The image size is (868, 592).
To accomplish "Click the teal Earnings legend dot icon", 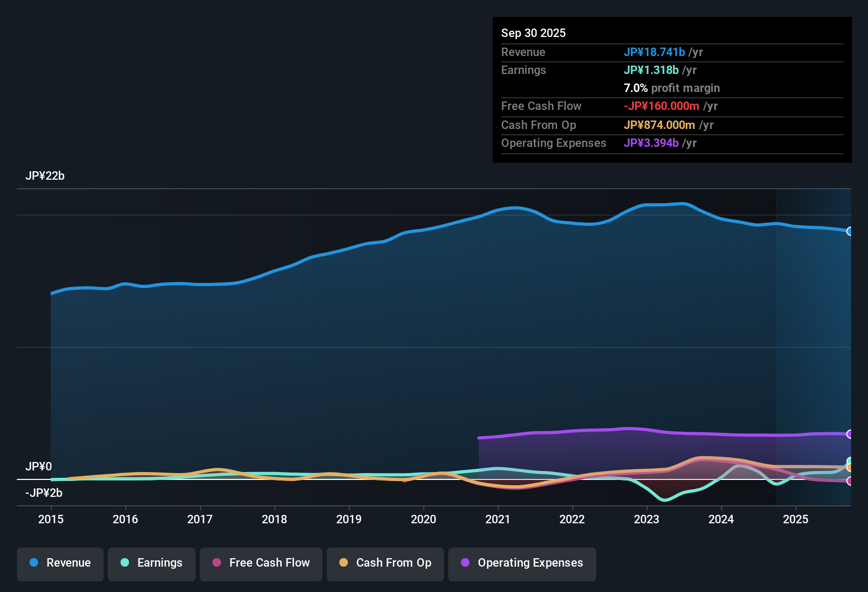I will (125, 563).
